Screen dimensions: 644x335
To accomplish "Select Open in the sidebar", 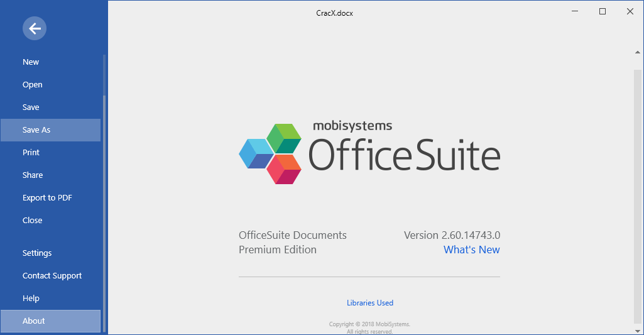I will click(x=50, y=85).
